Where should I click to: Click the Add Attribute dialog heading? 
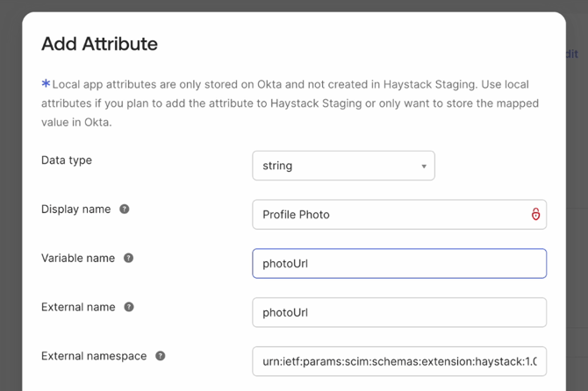click(100, 43)
